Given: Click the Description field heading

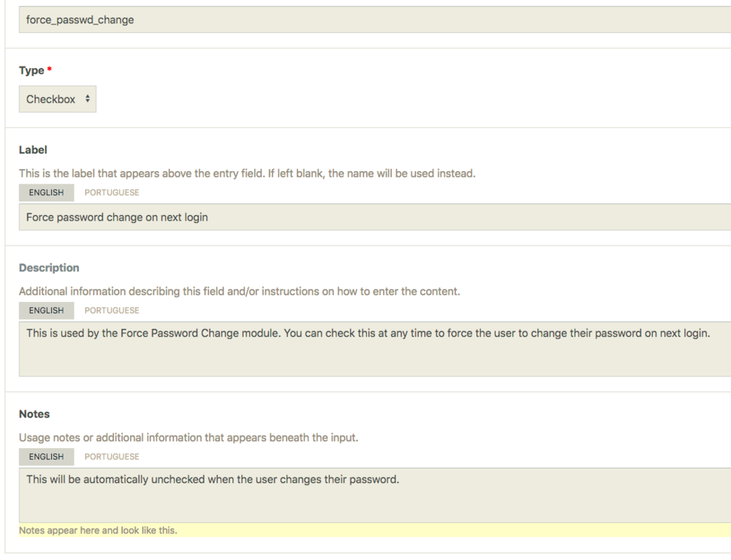Looking at the screenshot, I should [x=49, y=268].
